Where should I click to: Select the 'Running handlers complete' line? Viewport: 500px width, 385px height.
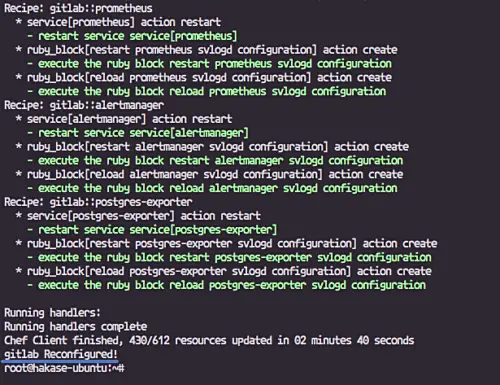[76, 326]
